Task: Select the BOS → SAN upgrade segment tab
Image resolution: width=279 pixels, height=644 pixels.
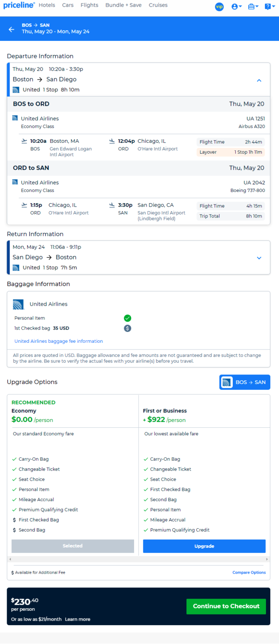Action: [x=245, y=382]
